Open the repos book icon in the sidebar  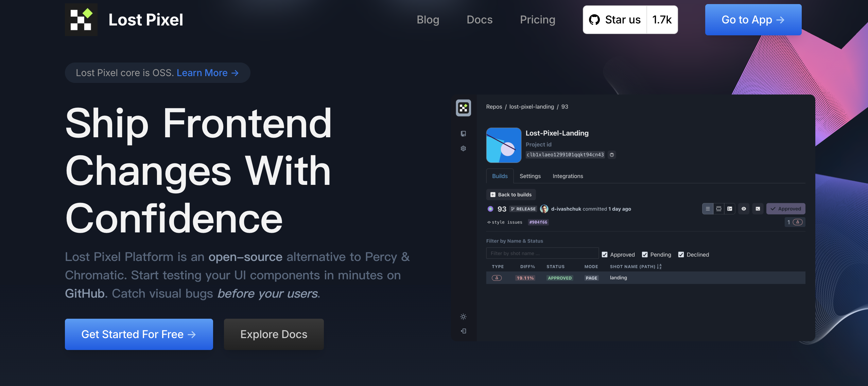463,134
